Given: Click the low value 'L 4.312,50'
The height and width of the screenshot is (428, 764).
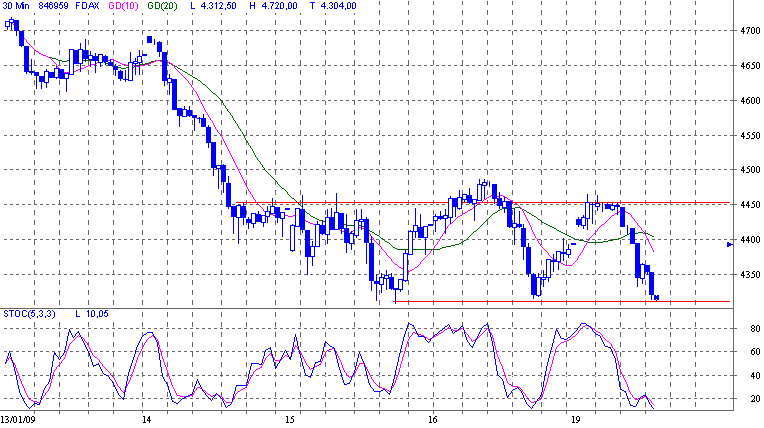Looking at the screenshot, I should pos(213,6).
